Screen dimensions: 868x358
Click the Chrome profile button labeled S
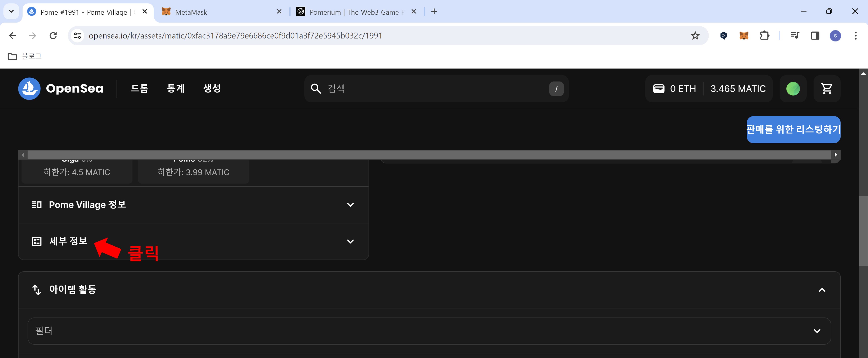836,35
